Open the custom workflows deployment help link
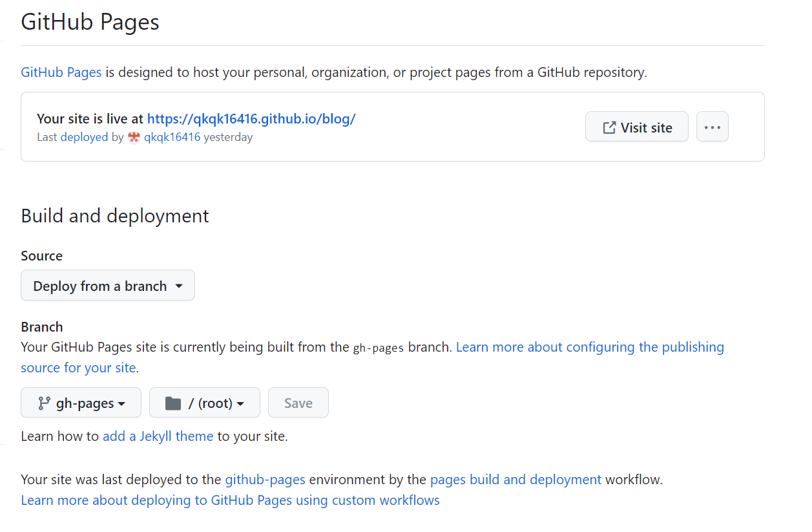Image resolution: width=812 pixels, height=532 pixels. (x=230, y=500)
